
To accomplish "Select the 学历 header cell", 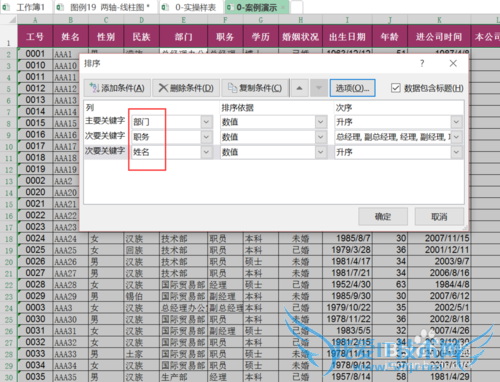I will pos(261,36).
